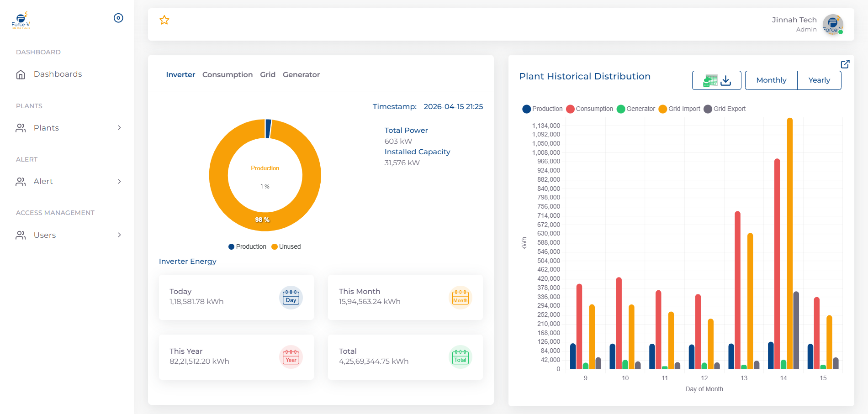Expand the Users sidebar menu
The height and width of the screenshot is (414, 868).
[x=69, y=235]
